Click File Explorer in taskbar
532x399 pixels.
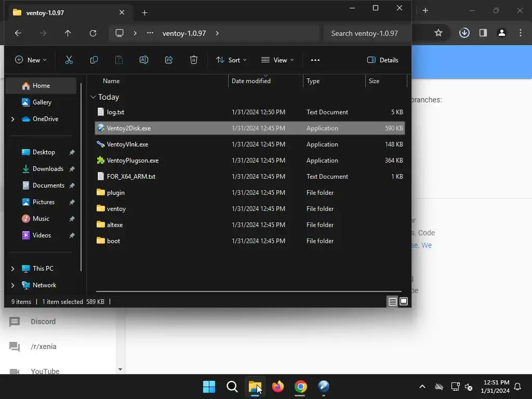255,387
